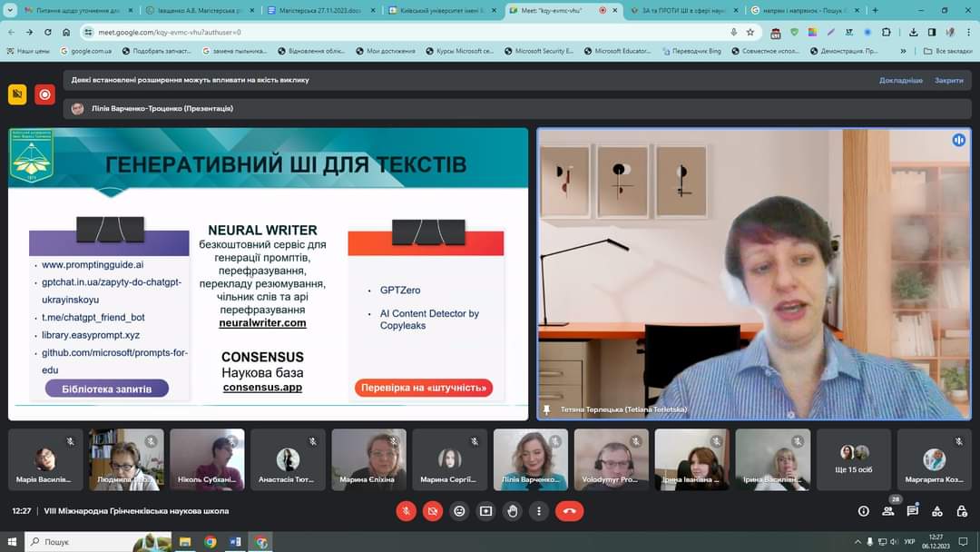Open host controls lock icon
Image resolution: width=980 pixels, height=552 pixels.
click(962, 511)
